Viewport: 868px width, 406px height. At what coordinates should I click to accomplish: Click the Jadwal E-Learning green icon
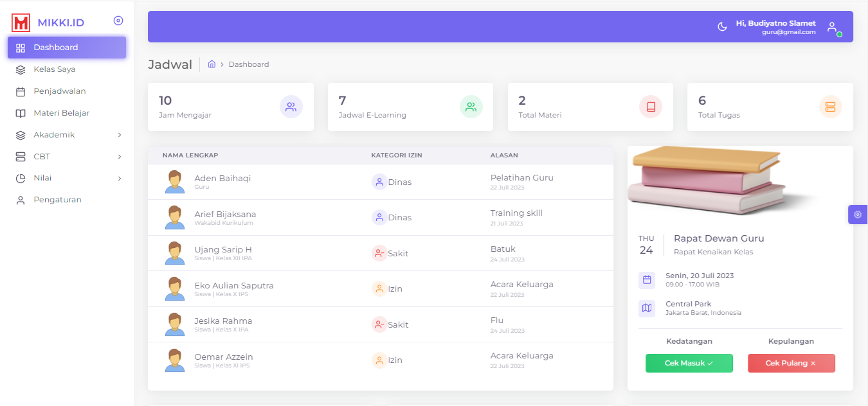tap(471, 107)
